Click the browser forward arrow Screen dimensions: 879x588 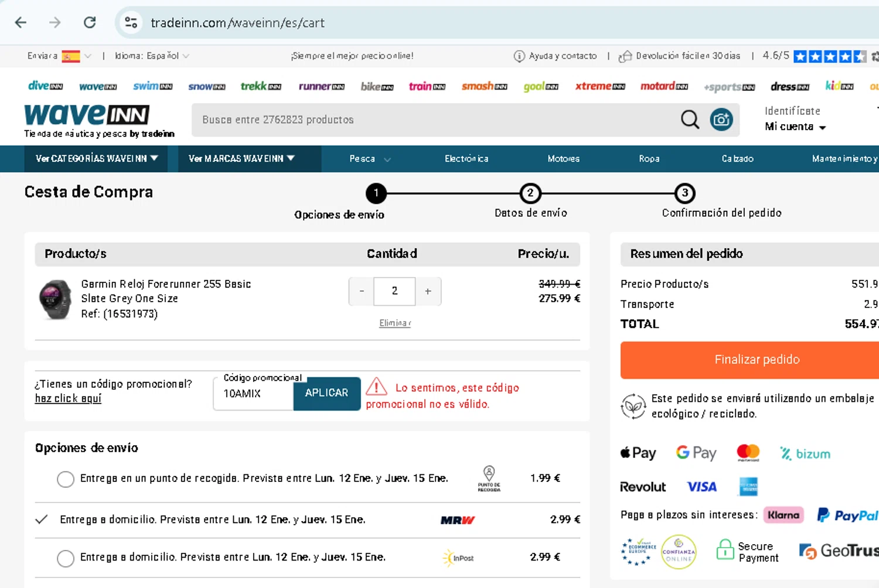pyautogui.click(x=55, y=22)
